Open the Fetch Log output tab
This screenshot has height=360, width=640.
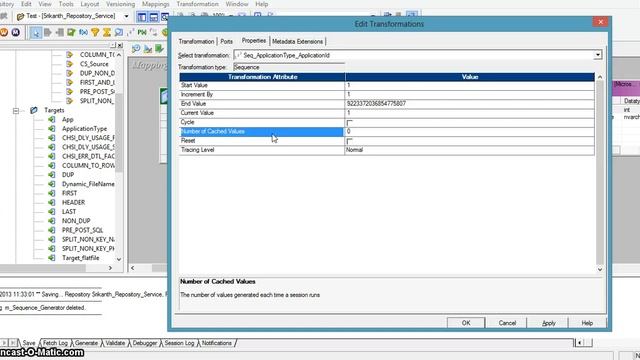pos(56,343)
